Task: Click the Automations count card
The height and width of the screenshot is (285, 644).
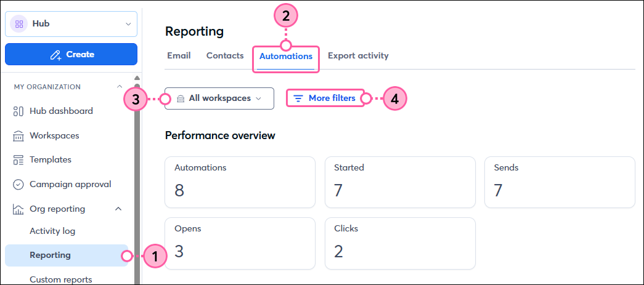Action: coord(240,182)
